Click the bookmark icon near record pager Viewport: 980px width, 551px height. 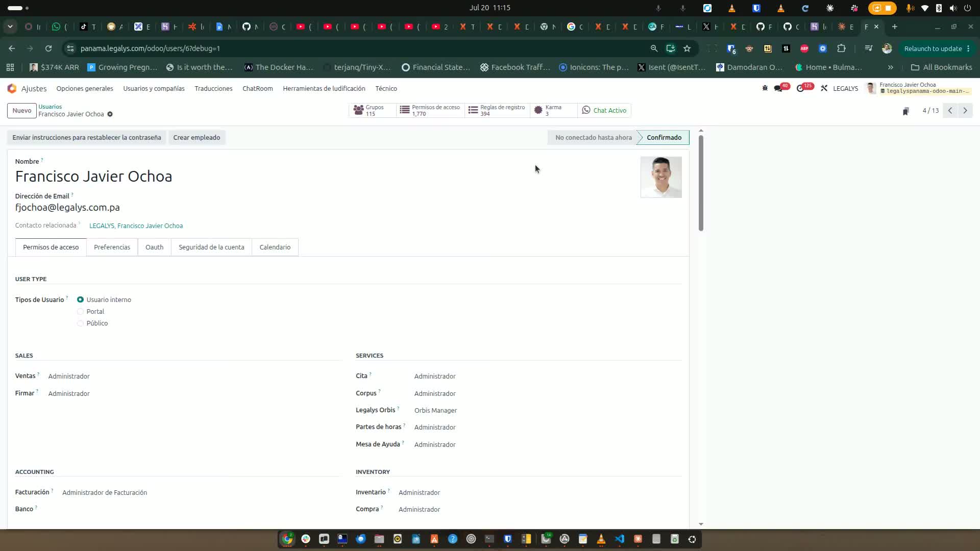tap(905, 111)
